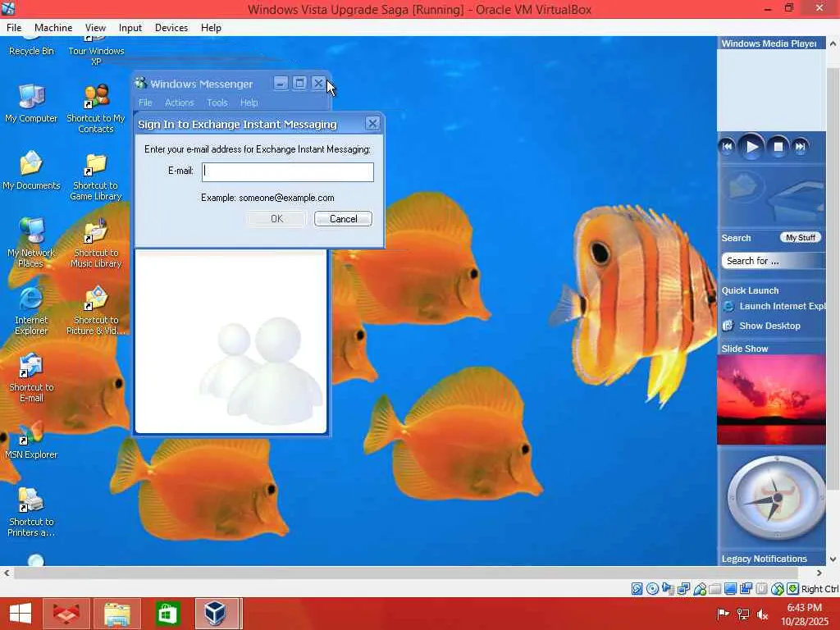Screen dimensions: 840x630
Task: Click the Slide Show sidebar header
Action: [x=745, y=349]
